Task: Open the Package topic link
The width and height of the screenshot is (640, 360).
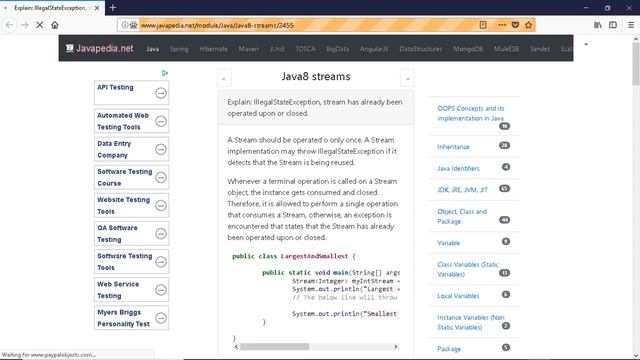Action: tap(449, 349)
